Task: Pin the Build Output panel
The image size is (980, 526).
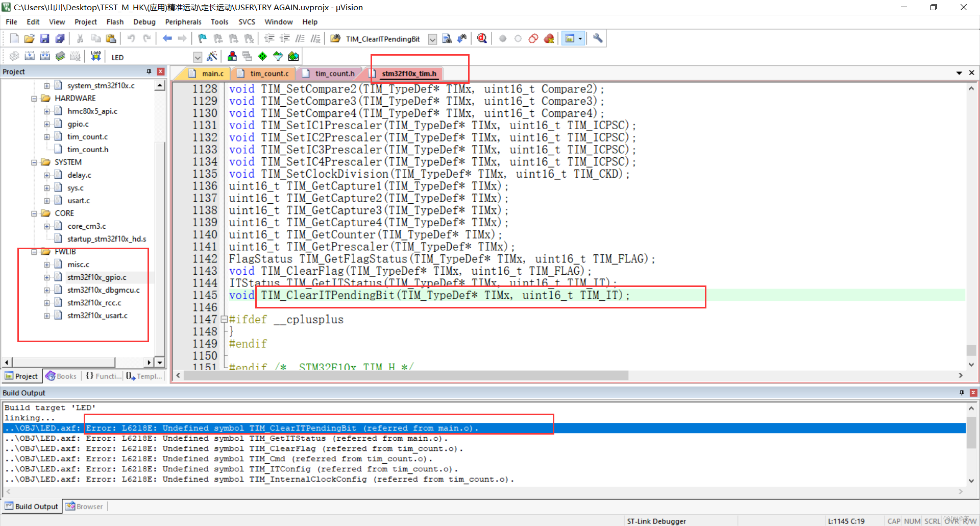Action: tap(962, 393)
